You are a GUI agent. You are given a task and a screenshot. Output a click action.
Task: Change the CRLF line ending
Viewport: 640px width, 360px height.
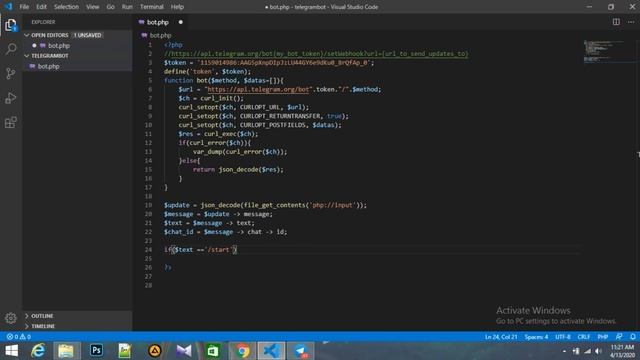(x=584, y=337)
